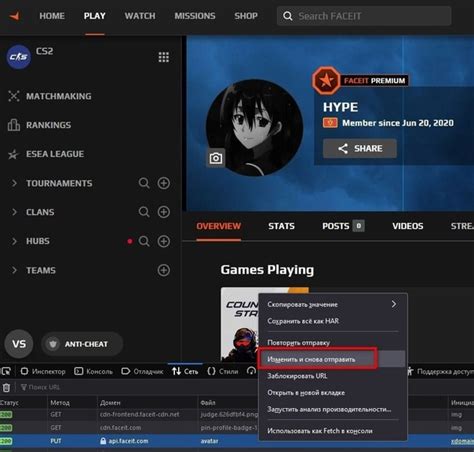Select the PLAY tab
Screen dimensions: 474x452
point(95,16)
